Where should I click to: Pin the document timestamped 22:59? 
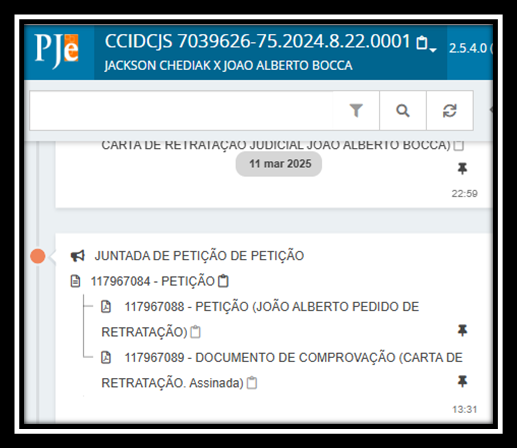462,169
